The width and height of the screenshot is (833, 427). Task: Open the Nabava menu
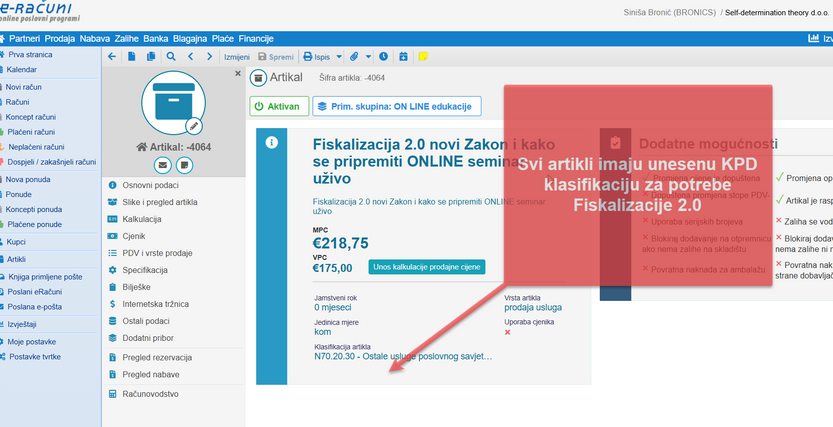pyautogui.click(x=95, y=38)
